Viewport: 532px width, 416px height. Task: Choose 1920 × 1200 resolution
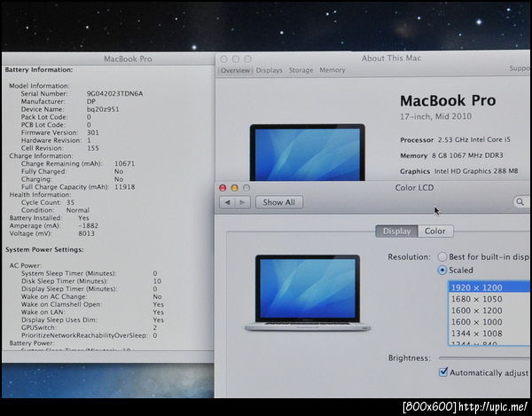pyautogui.click(x=489, y=287)
